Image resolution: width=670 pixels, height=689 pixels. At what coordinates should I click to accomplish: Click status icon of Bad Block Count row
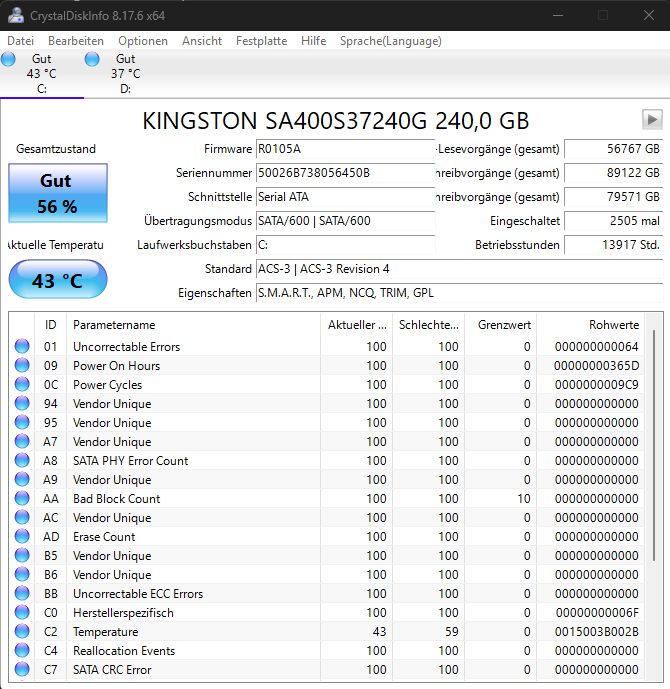[x=22, y=498]
